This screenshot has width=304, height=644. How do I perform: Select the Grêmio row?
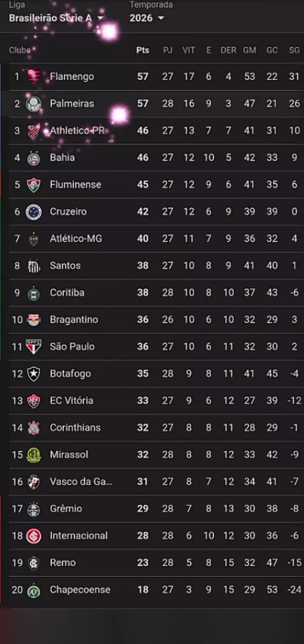click(156, 508)
